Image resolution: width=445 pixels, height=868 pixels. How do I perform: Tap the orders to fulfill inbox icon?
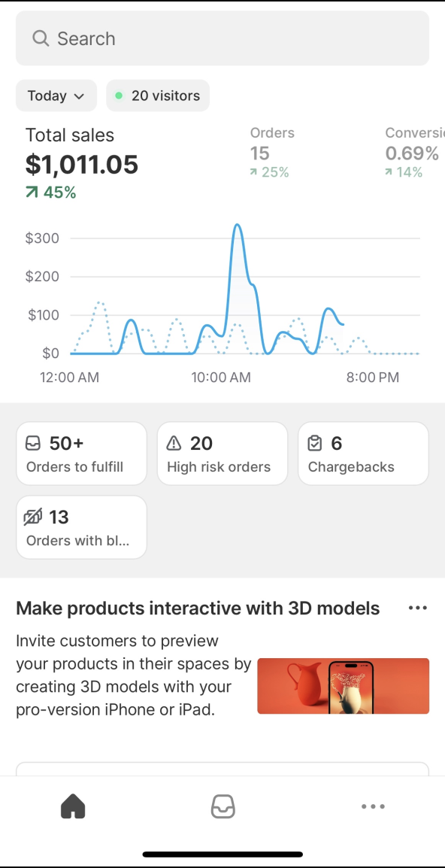tap(33, 443)
